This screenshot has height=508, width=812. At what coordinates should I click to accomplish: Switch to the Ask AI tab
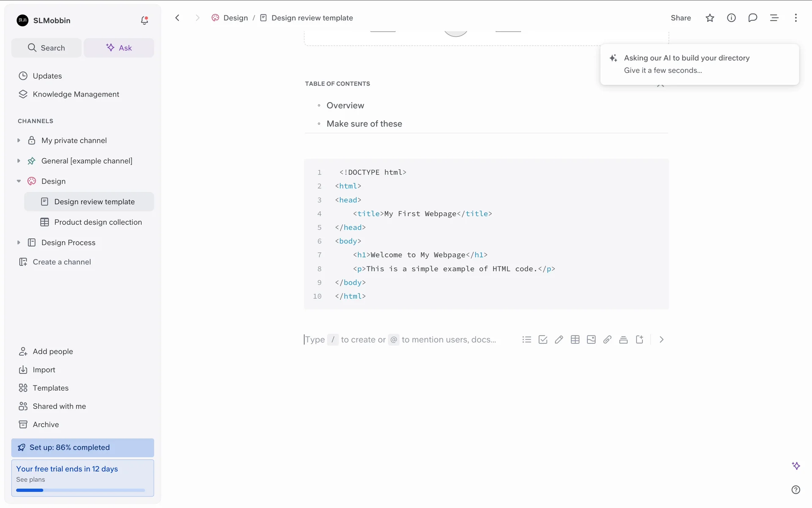tap(119, 48)
